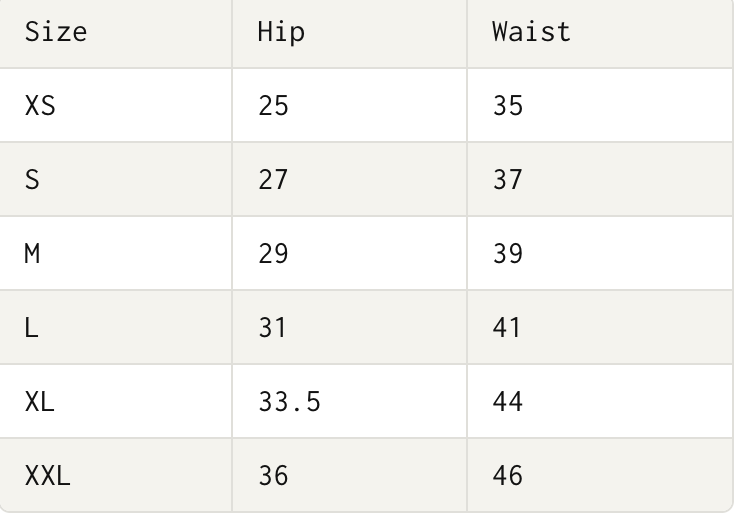The image size is (744, 528).
Task: Click the hip value 33.5
Action: pos(289,401)
